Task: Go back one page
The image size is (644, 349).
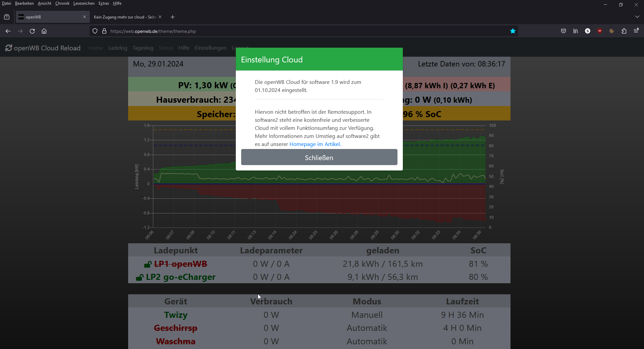Action: (8, 31)
